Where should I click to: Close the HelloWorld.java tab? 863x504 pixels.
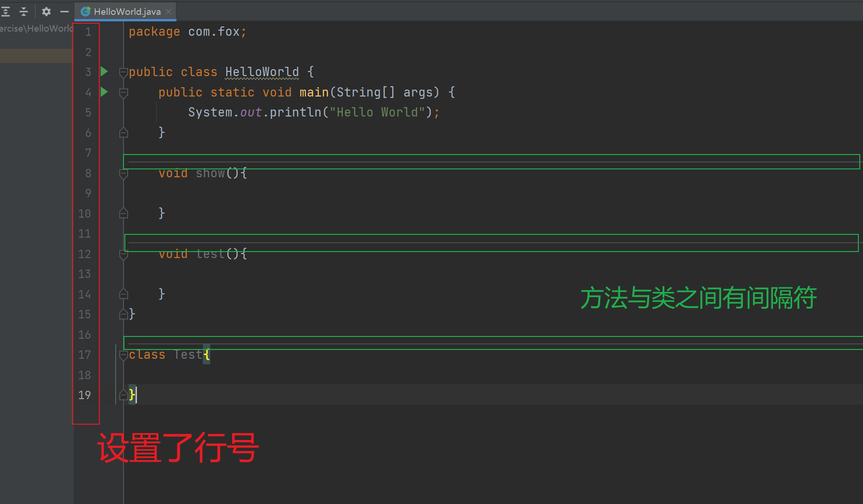pos(169,12)
